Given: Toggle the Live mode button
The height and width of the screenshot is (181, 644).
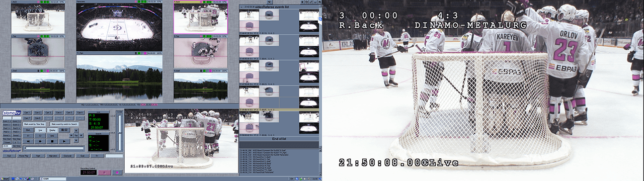Looking at the screenshot, I should click(40, 130).
